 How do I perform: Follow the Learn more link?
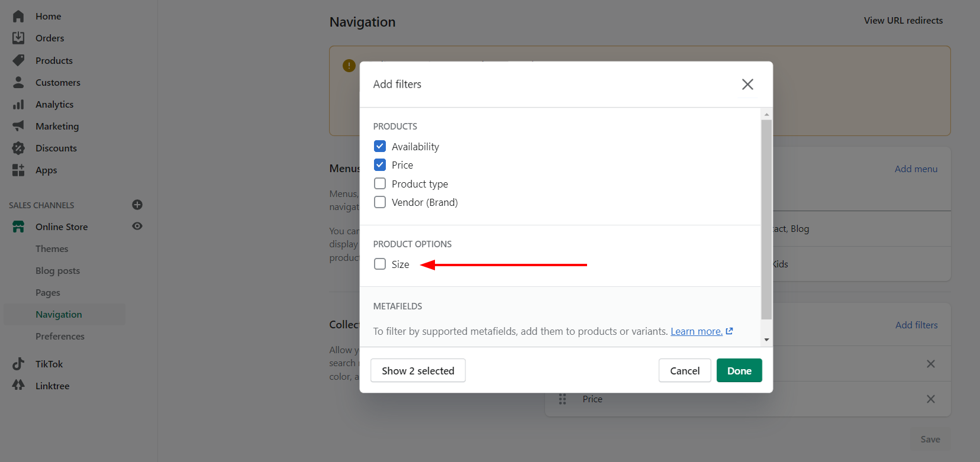pos(697,331)
